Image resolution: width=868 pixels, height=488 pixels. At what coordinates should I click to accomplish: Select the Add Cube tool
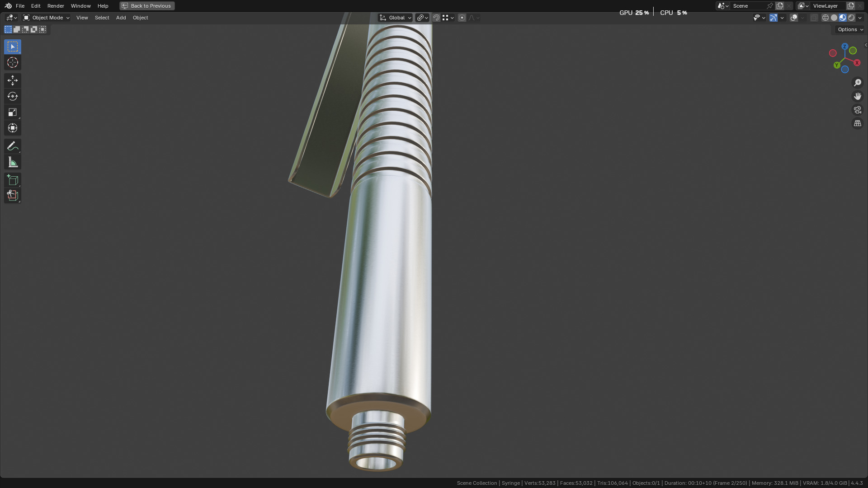(13, 180)
